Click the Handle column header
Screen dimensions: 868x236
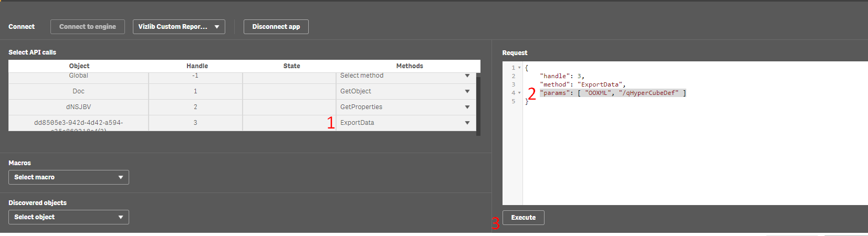click(x=197, y=66)
